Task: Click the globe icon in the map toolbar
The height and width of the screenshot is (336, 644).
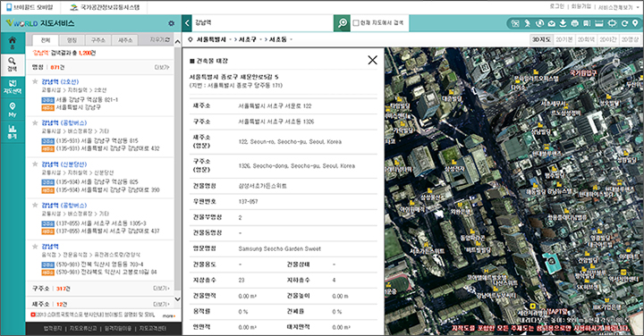Action: coord(539,23)
